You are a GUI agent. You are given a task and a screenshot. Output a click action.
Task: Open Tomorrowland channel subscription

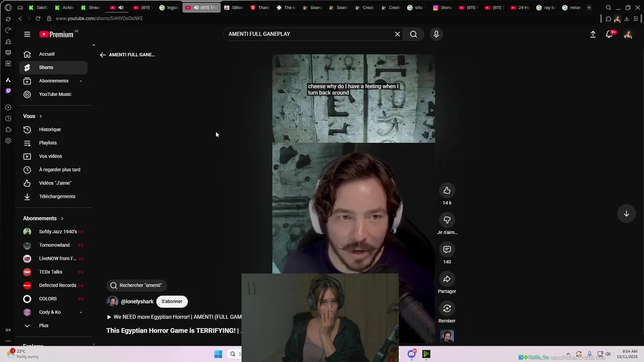(53, 245)
